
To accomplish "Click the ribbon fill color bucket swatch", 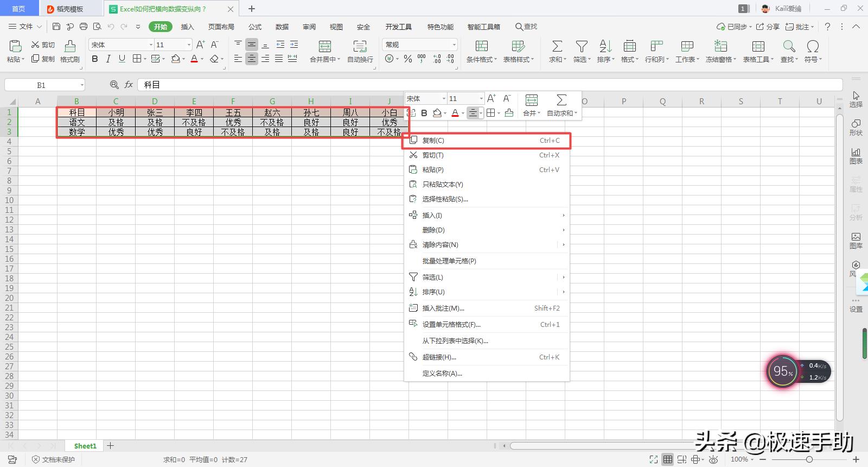I will [x=175, y=59].
